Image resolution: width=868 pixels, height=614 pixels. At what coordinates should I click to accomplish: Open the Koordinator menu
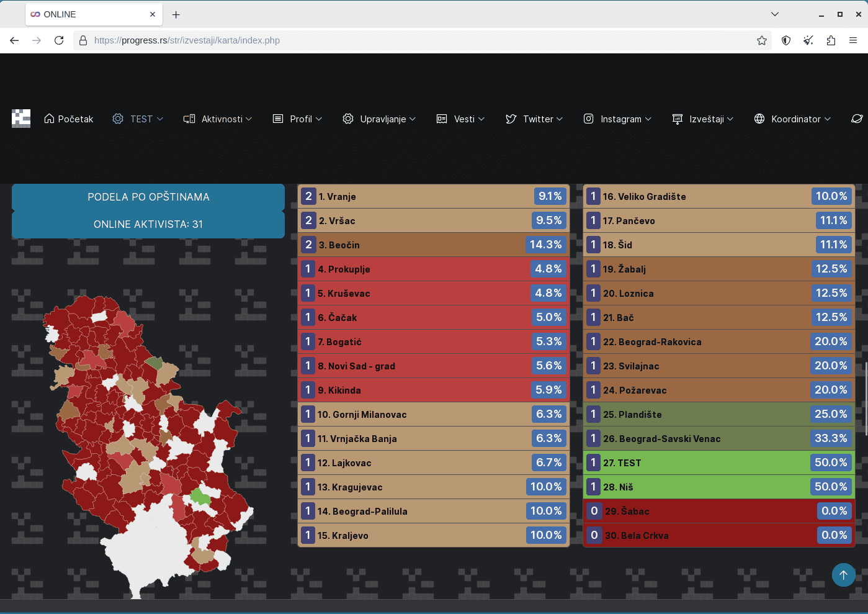[x=792, y=119]
